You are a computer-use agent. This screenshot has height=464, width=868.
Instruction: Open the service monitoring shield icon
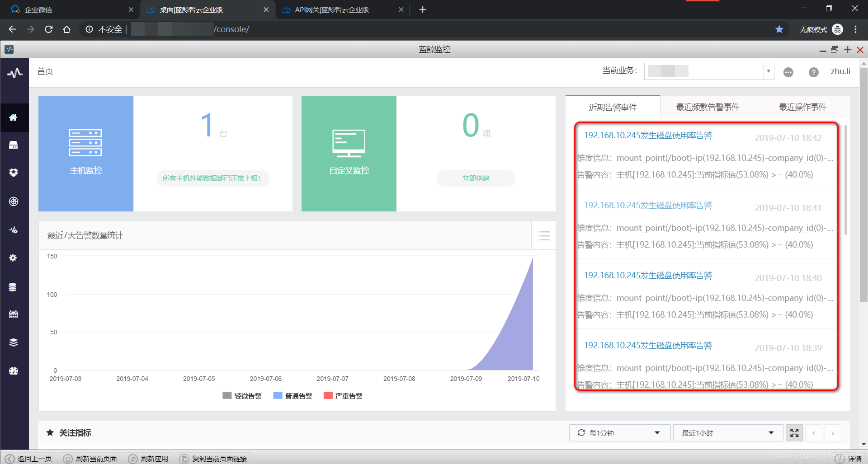tap(14, 173)
